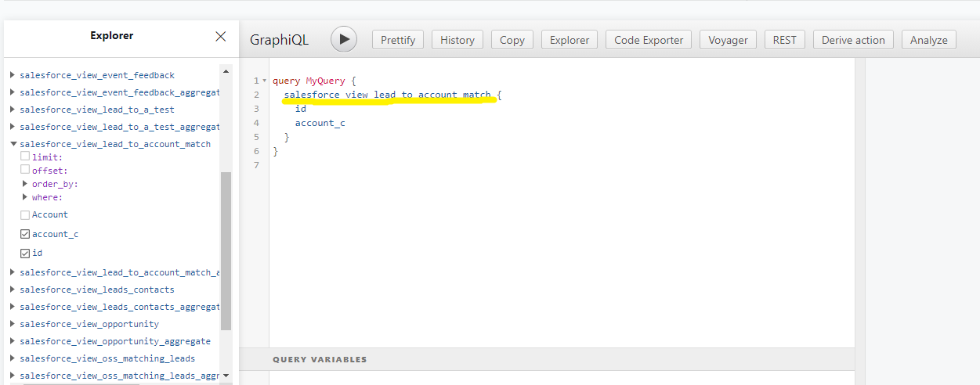Click the Derive action button
The height and width of the screenshot is (385, 980).
pos(853,40)
